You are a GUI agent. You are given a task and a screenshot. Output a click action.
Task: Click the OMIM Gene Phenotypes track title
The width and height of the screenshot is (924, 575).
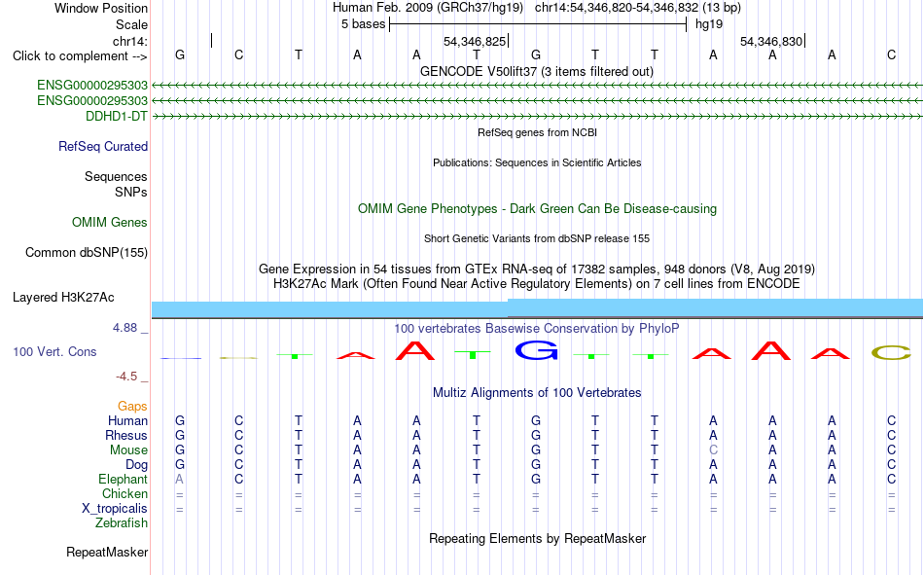538,209
